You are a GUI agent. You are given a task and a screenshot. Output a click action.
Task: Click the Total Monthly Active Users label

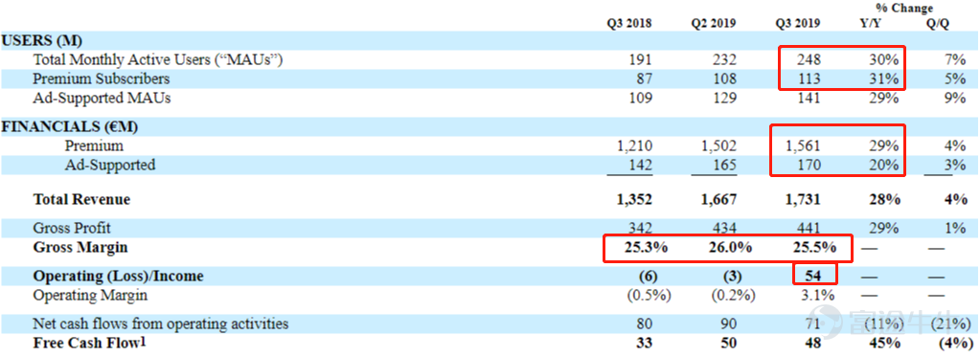(x=157, y=60)
